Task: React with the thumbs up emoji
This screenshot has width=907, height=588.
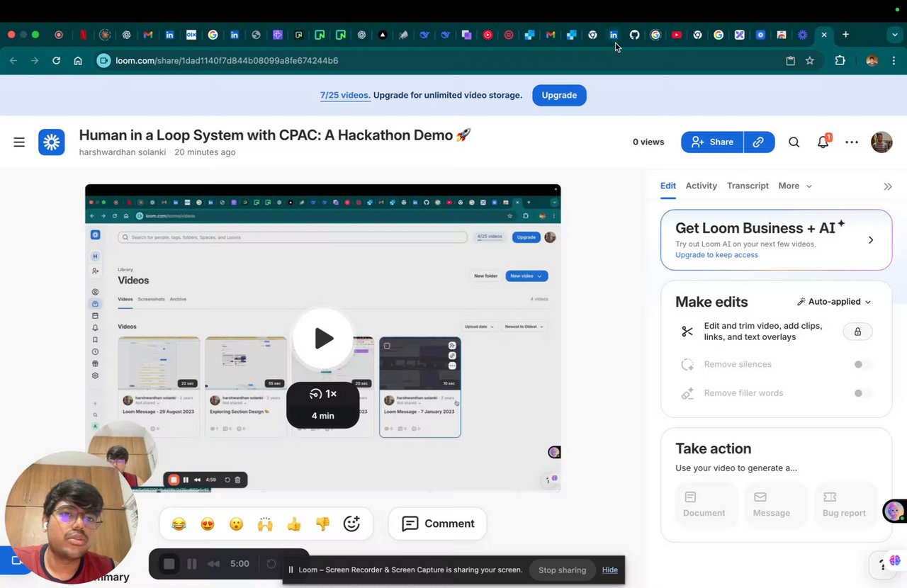Action: (x=294, y=524)
